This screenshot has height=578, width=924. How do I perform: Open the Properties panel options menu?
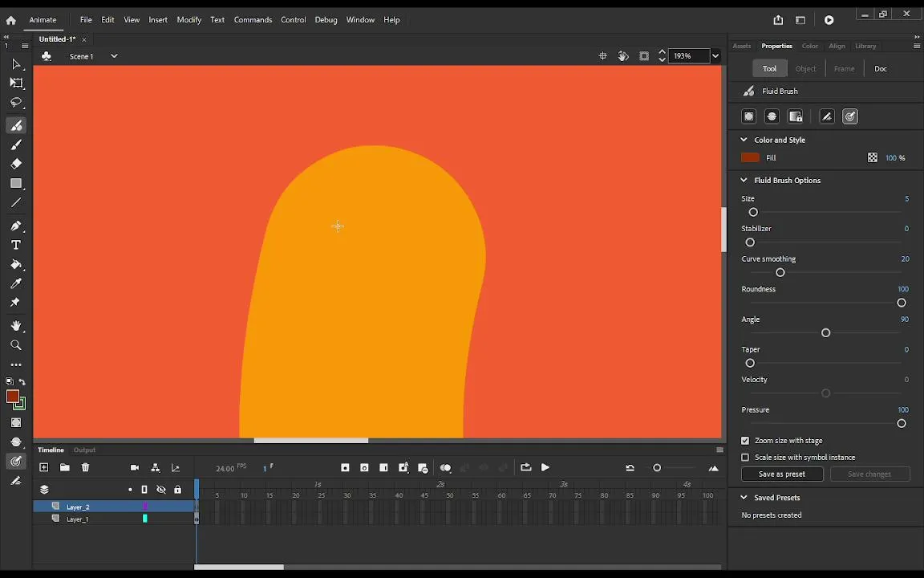point(917,46)
